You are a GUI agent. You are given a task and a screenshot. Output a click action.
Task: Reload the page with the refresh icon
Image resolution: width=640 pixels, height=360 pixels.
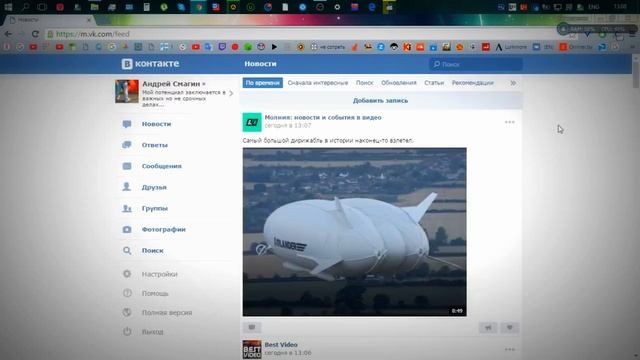coord(36,34)
